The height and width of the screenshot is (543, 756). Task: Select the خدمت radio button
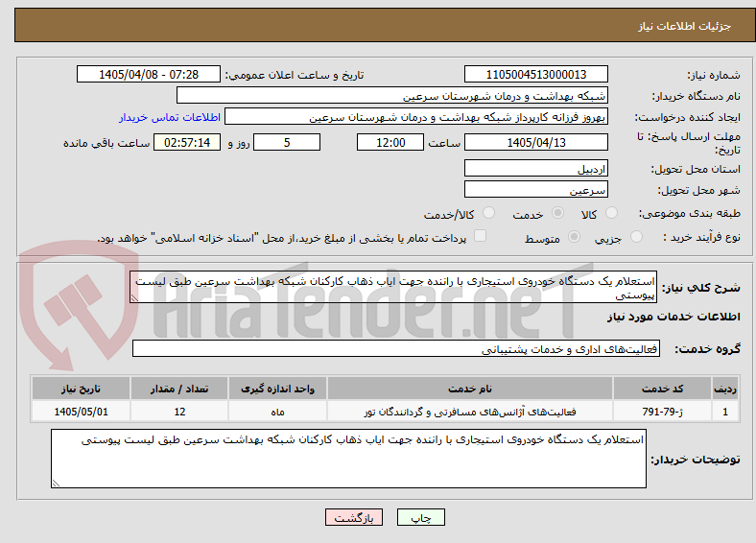[557, 213]
